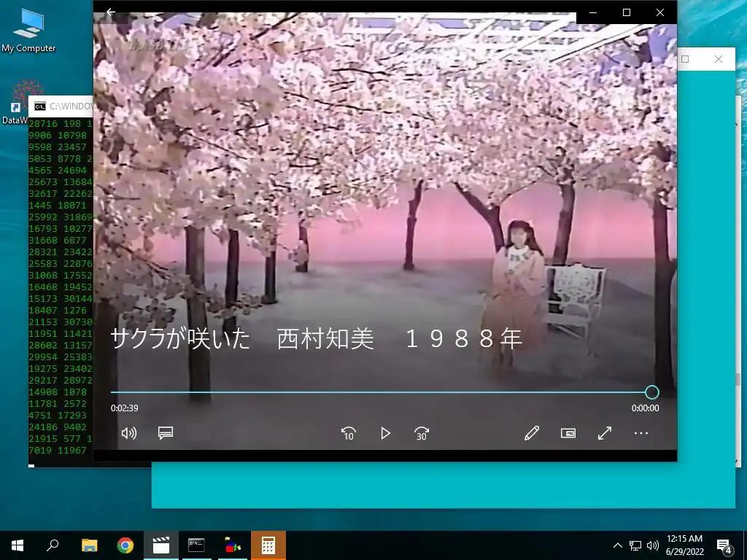Switch to mini view mode
The height and width of the screenshot is (560, 747).
pyautogui.click(x=568, y=433)
